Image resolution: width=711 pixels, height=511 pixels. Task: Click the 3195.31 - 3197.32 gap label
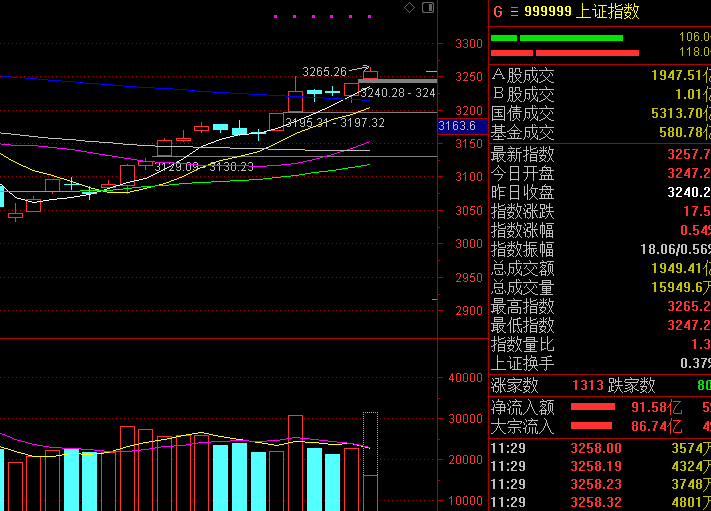click(x=335, y=123)
